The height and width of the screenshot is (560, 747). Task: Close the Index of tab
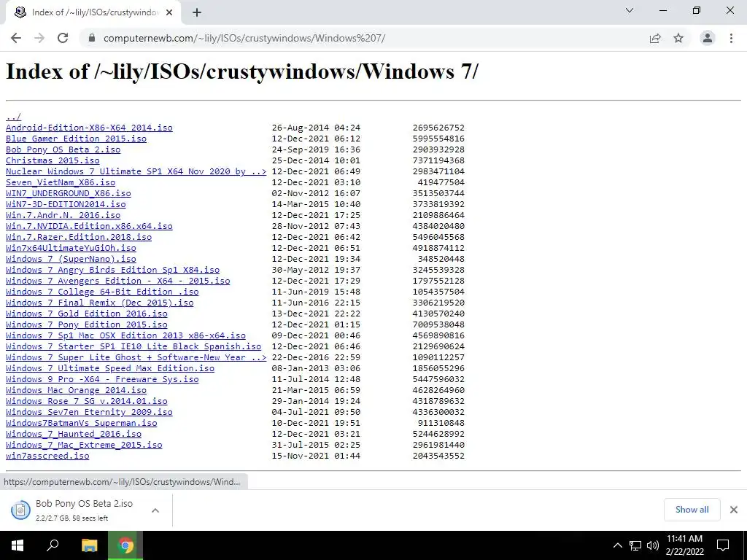169,13
